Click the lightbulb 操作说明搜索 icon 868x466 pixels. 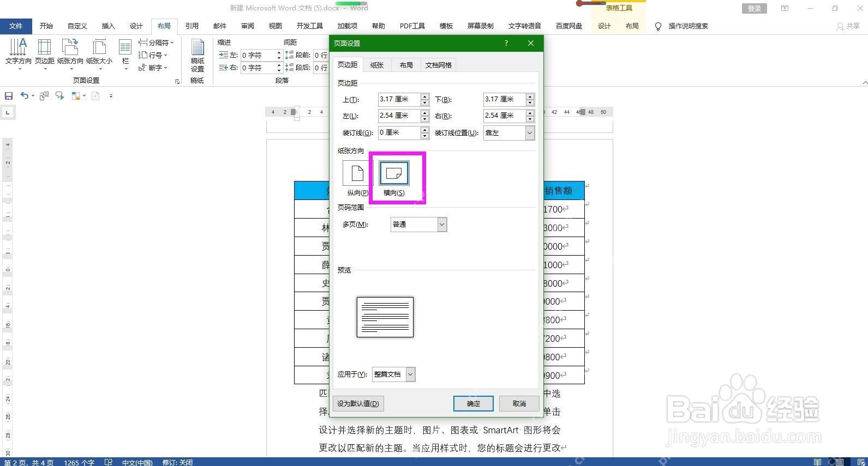pos(658,26)
